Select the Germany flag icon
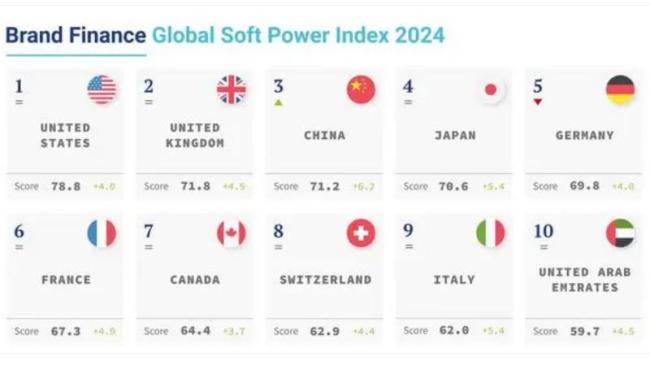The image size is (650, 366). click(x=621, y=90)
